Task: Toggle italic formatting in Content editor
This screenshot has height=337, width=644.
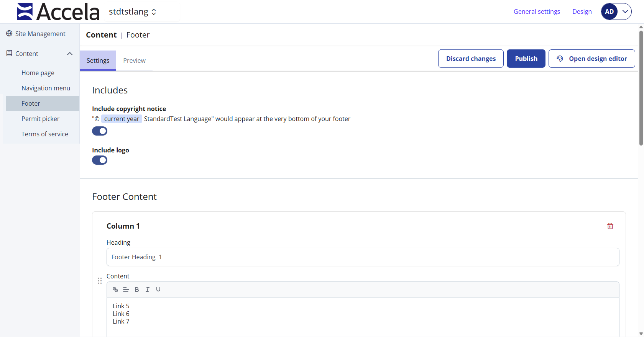Action: tap(147, 290)
